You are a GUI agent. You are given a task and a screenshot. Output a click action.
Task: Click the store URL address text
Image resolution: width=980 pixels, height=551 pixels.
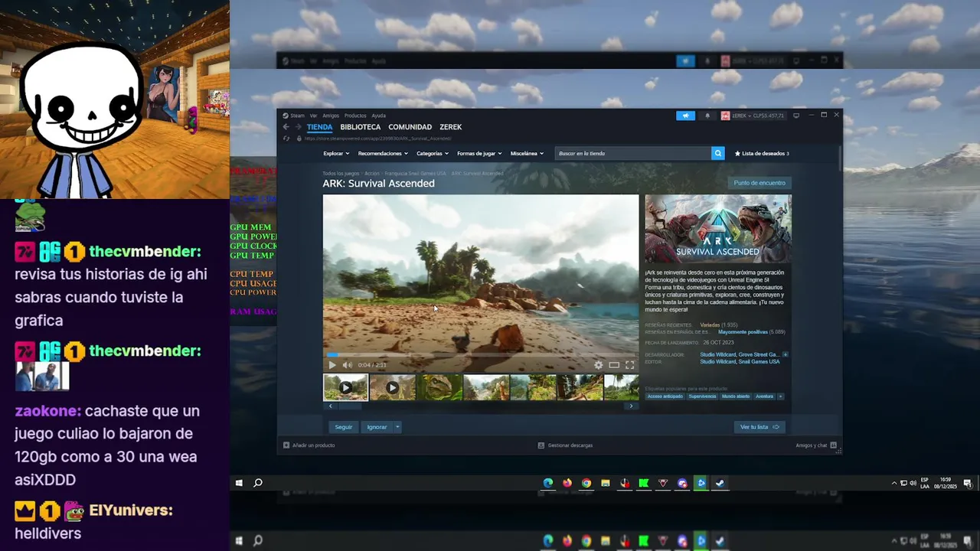point(378,139)
